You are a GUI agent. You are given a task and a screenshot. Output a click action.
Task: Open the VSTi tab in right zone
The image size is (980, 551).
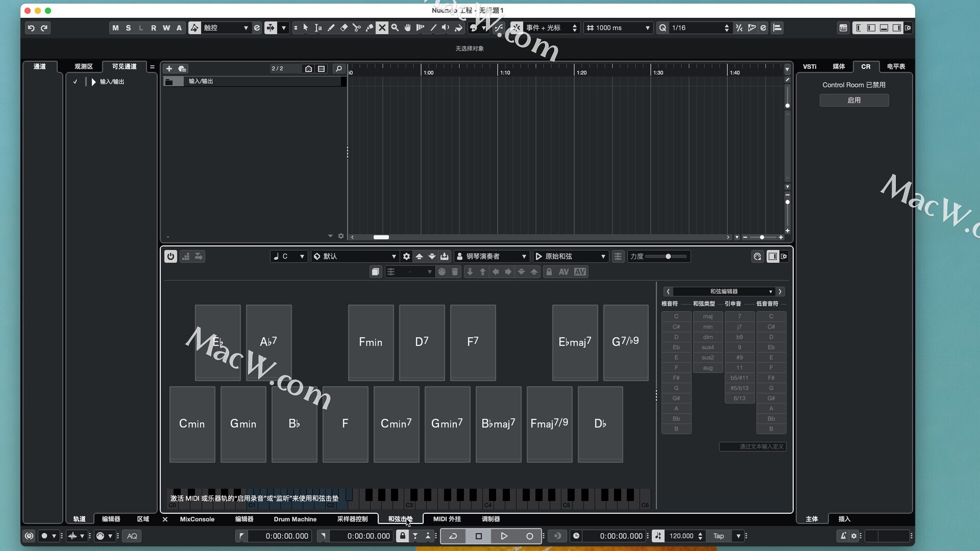(810, 66)
